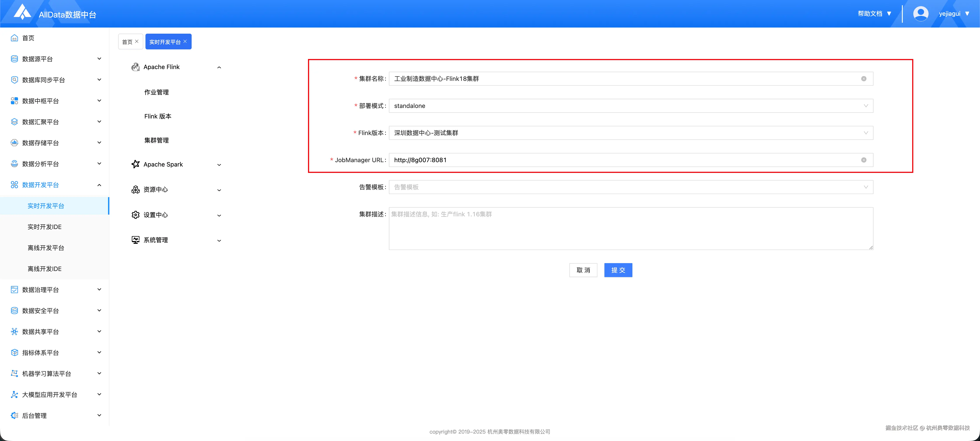
Task: Click the Apache Flink squirrel icon
Action: click(x=135, y=67)
